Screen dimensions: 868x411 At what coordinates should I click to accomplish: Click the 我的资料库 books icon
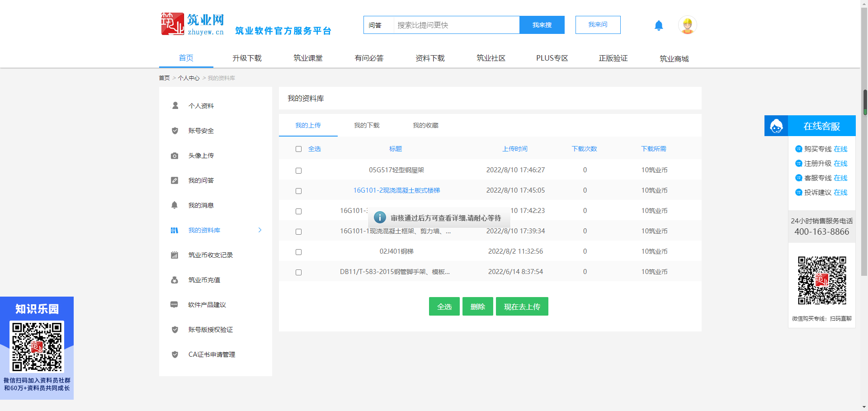coord(175,230)
